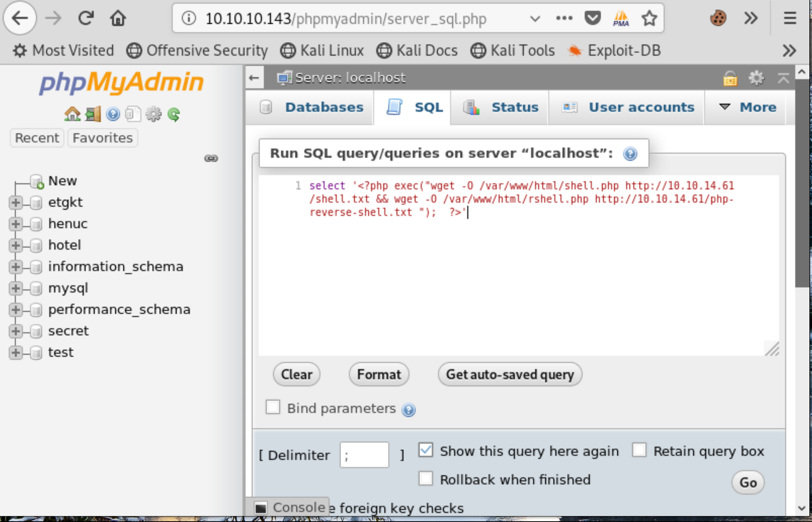Click the Pocket save icon
Screen dimensions: 812x522
[x=592, y=18]
